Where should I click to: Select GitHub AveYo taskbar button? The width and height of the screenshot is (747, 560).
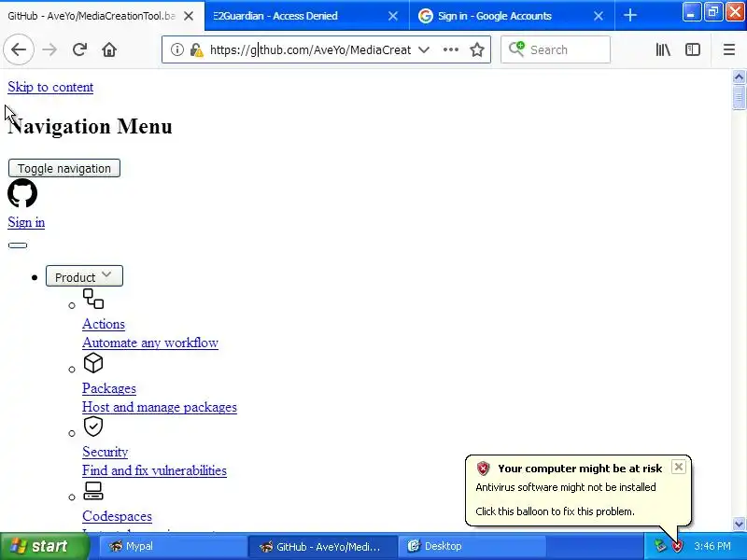click(x=322, y=546)
